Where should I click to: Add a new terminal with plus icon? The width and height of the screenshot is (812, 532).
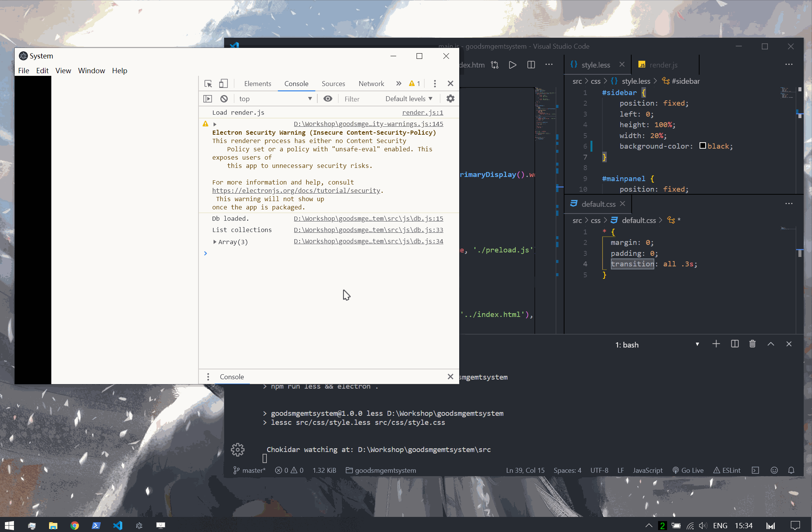click(716, 344)
